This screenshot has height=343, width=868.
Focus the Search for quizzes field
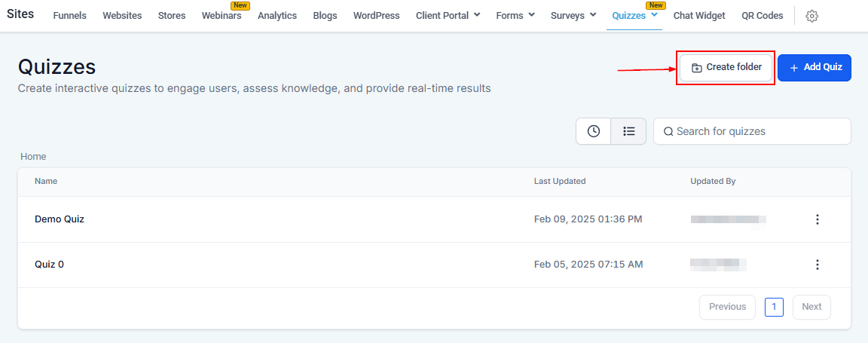(x=752, y=131)
